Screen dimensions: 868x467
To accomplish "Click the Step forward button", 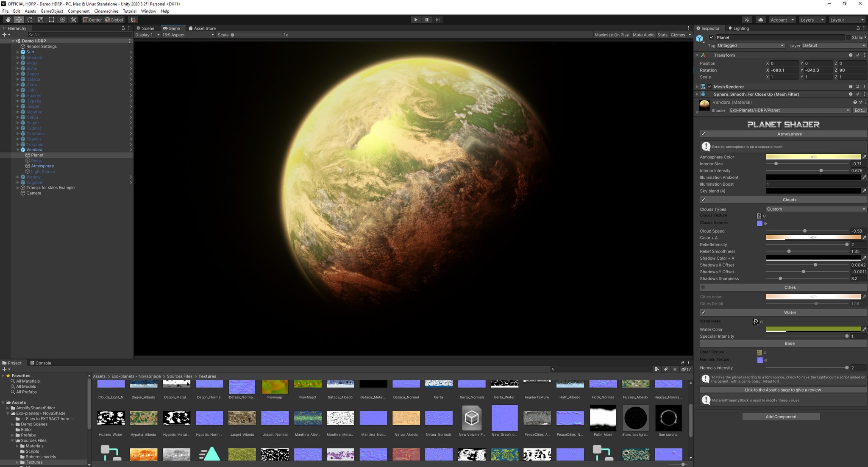I will pyautogui.click(x=437, y=20).
